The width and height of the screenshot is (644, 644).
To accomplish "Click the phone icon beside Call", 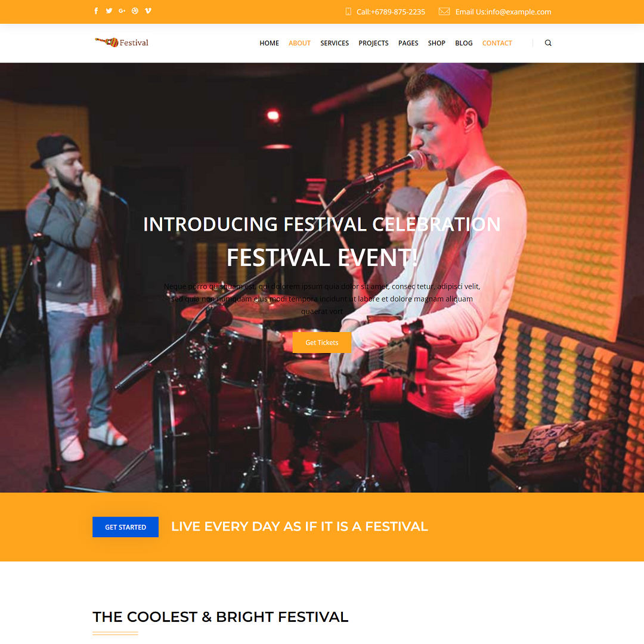I will 348,12.
